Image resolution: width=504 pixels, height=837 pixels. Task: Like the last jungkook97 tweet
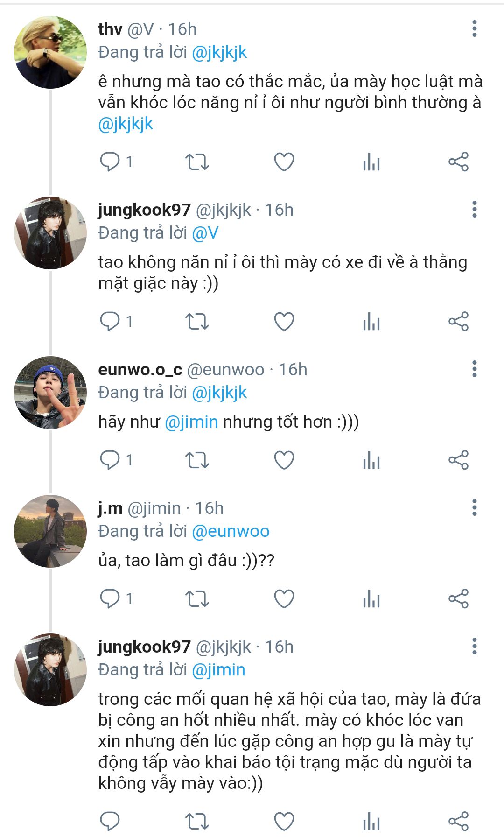284,822
